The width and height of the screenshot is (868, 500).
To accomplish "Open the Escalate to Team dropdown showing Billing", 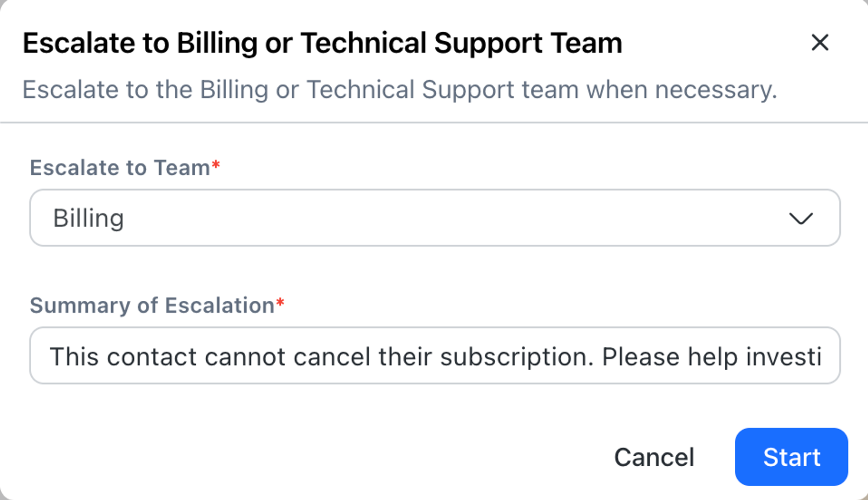I will click(434, 218).
